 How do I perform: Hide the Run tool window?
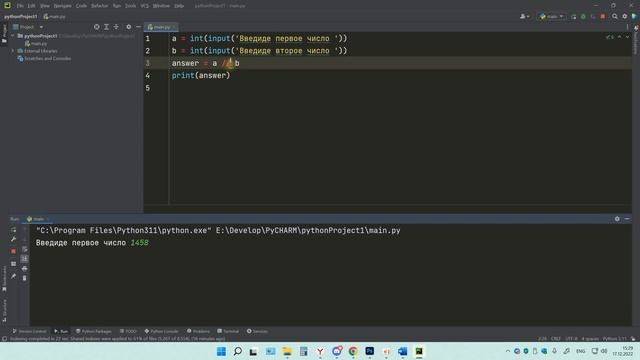coord(627,219)
